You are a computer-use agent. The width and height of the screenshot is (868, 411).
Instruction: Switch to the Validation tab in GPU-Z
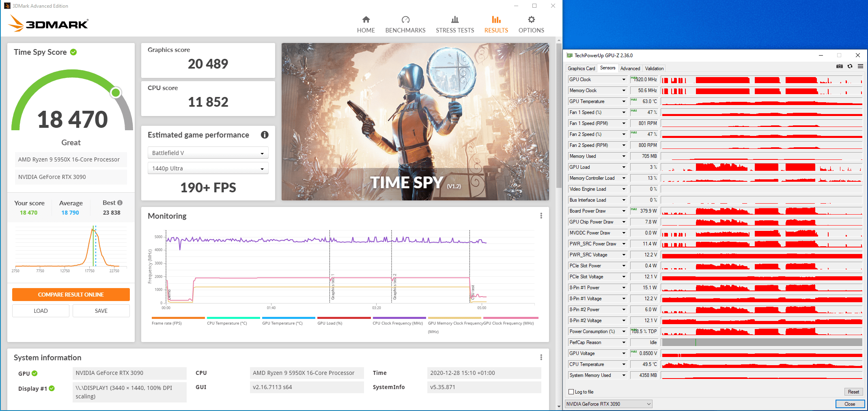(654, 69)
